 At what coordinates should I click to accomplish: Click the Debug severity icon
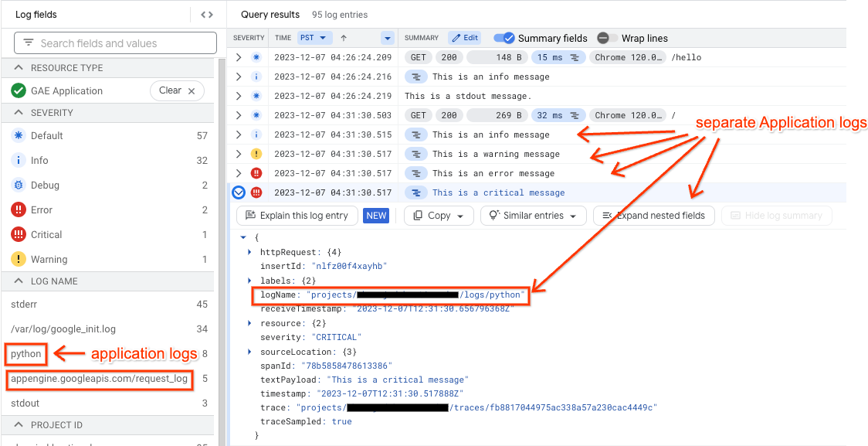pos(19,185)
